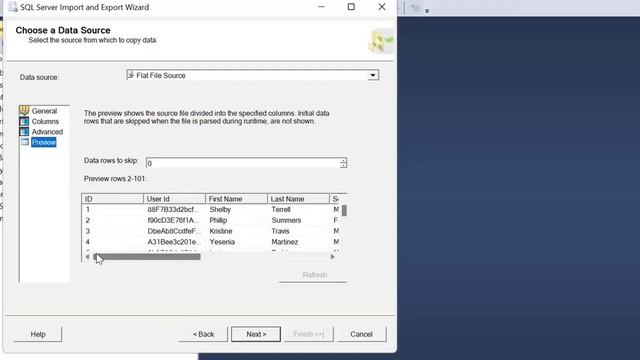Click the Help button
The image size is (640, 360).
coord(38,334)
